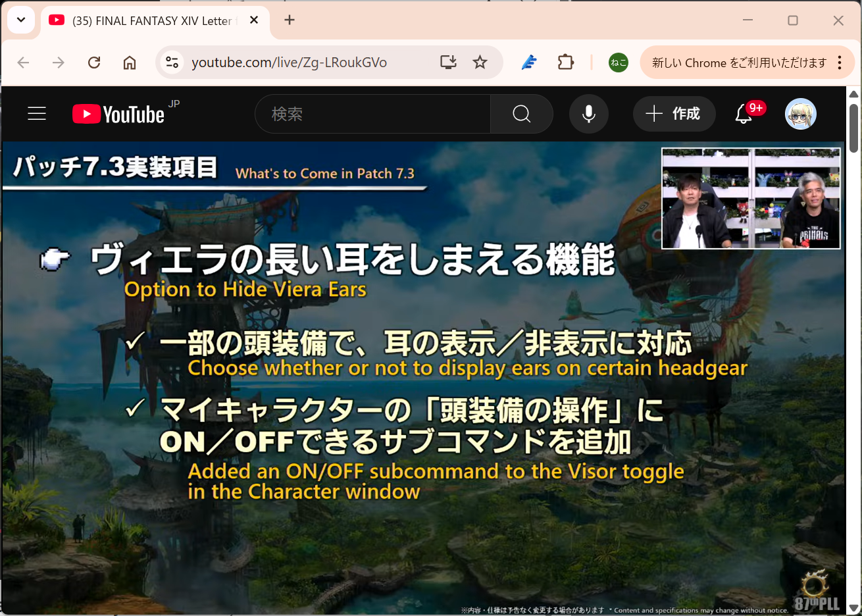Screen dimensions: 862x616
Task: Click the live stream video player
Action: 423,378
